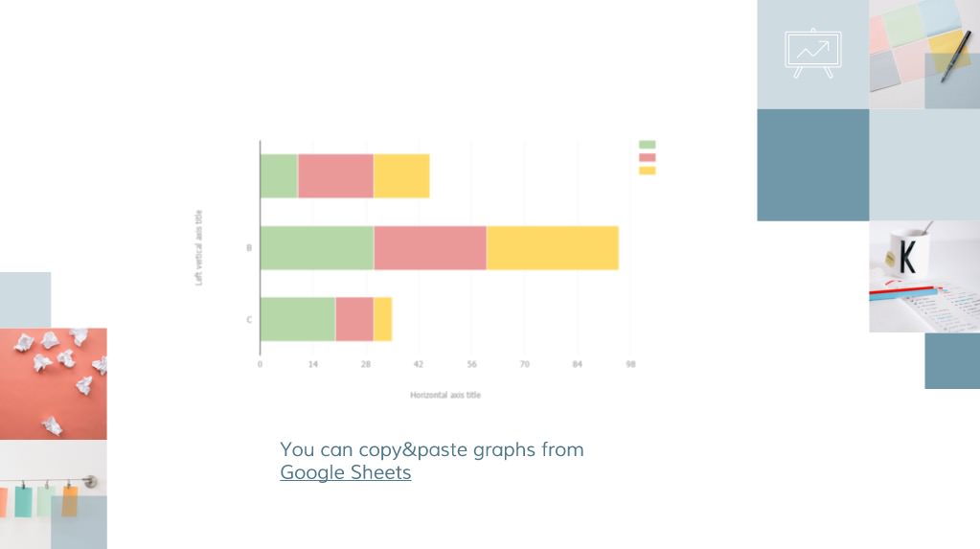Click the Horizontal axis title label
This screenshot has width=980, height=549.
[445, 395]
